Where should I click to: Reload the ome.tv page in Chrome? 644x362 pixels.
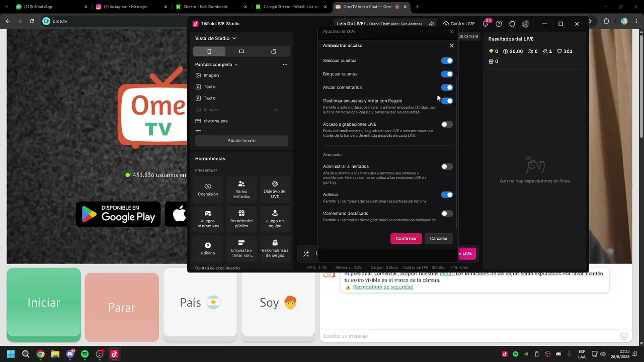pyautogui.click(x=32, y=21)
